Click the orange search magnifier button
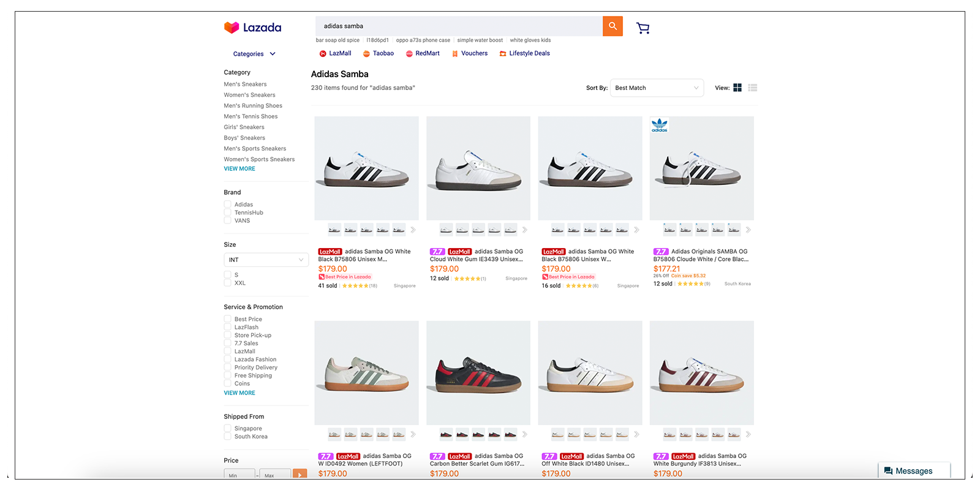Viewport: 980px width, 490px height. (612, 26)
